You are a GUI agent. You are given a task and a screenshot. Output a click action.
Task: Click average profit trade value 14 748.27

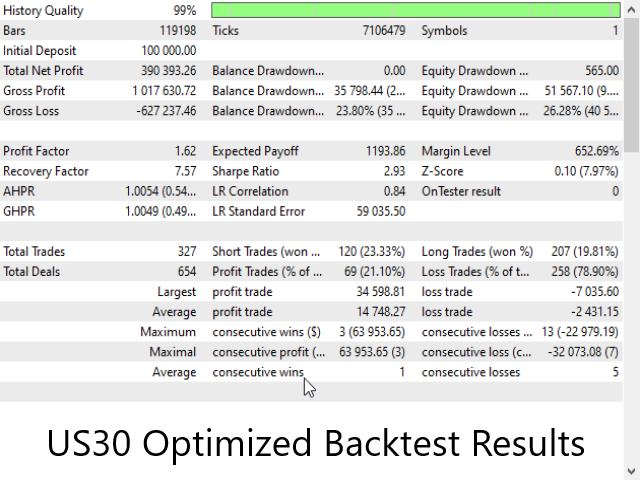point(380,312)
